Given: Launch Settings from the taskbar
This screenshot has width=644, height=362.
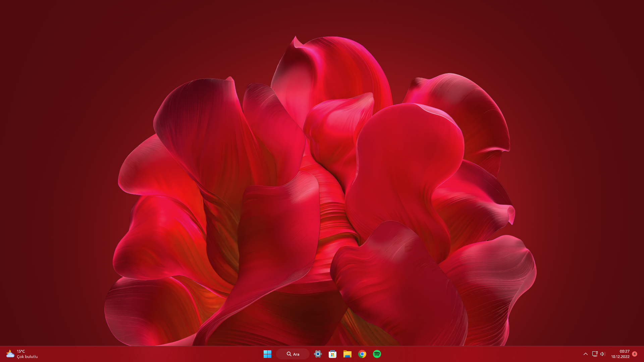Looking at the screenshot, I should coord(318,354).
